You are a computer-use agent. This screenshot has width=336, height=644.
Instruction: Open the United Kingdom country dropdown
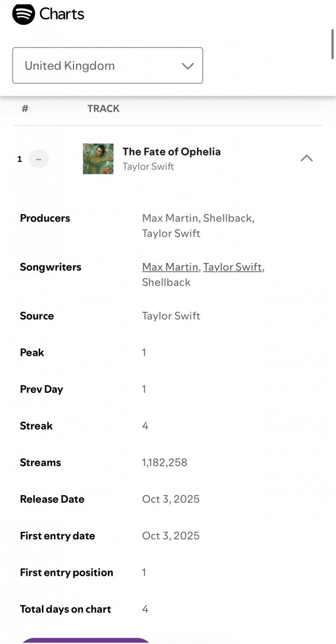(107, 65)
